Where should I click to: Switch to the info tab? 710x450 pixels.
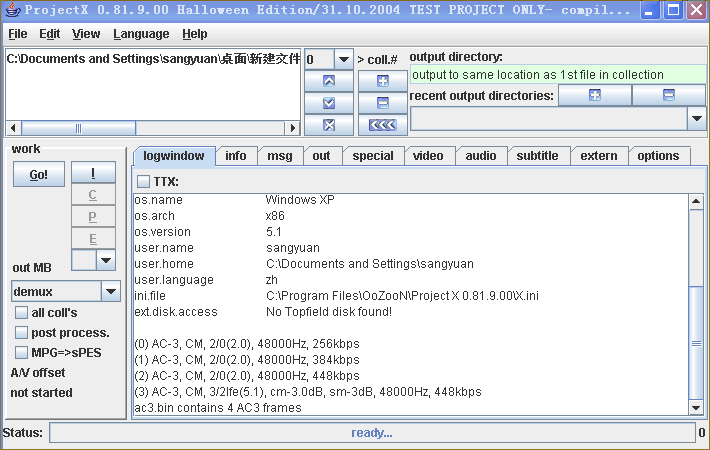click(236, 156)
